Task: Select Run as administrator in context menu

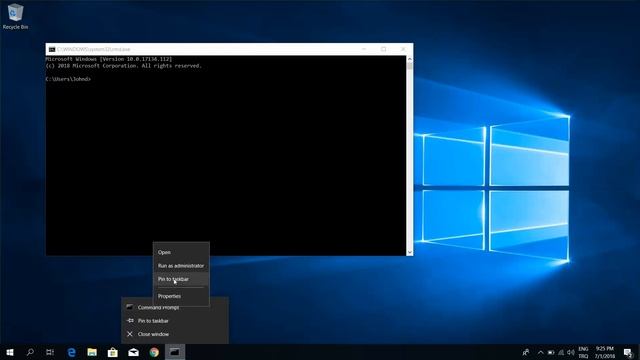Action: (x=181, y=266)
